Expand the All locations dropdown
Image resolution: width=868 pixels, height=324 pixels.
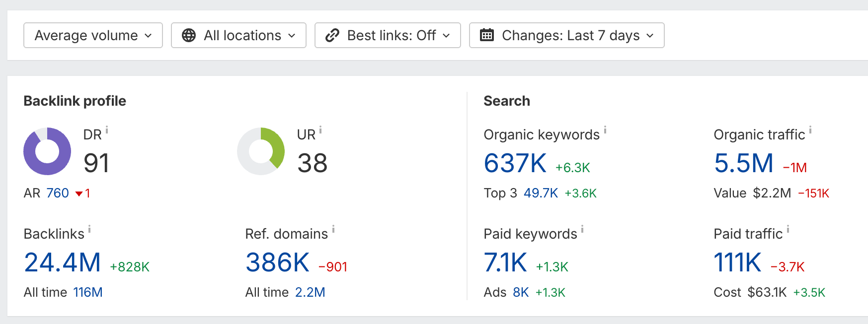point(238,35)
